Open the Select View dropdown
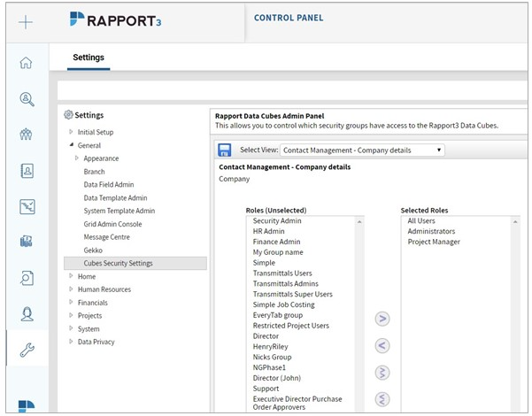Image resolution: width=532 pixels, height=416 pixels. tap(362, 150)
